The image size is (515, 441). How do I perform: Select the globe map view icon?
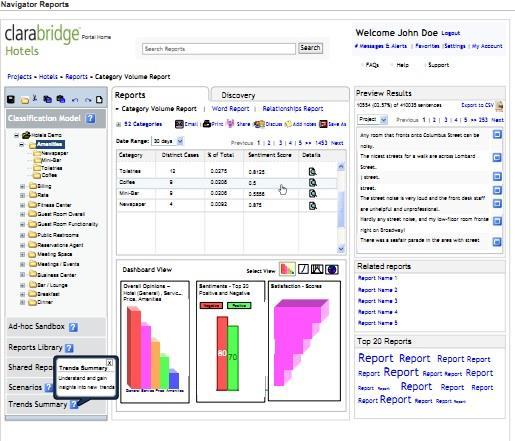pyautogui.click(x=332, y=269)
